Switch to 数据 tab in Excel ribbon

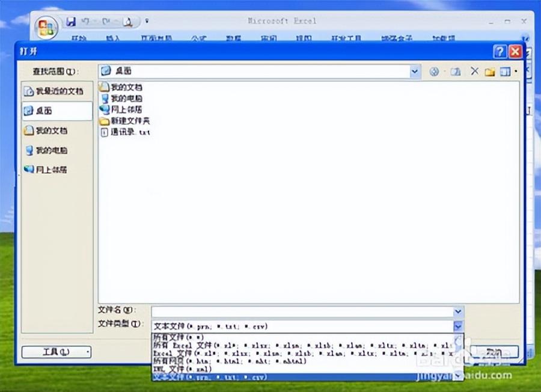point(234,38)
